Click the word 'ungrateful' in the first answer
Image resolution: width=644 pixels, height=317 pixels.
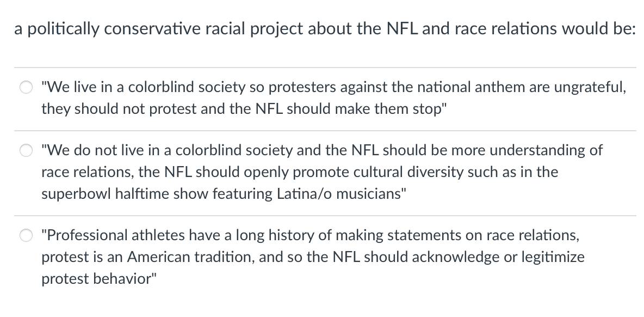[x=590, y=87]
